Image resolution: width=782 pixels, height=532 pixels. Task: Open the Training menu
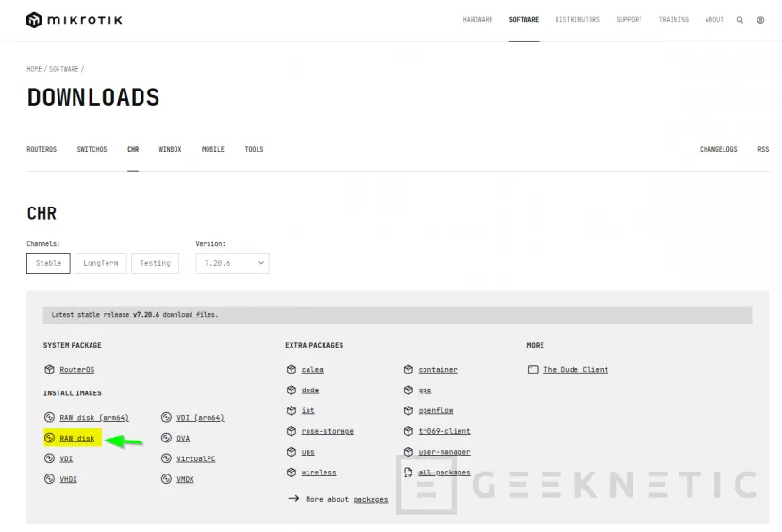coord(674,20)
